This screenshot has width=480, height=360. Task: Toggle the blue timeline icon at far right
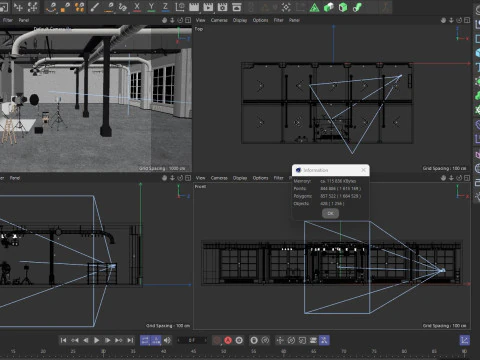(465, 340)
